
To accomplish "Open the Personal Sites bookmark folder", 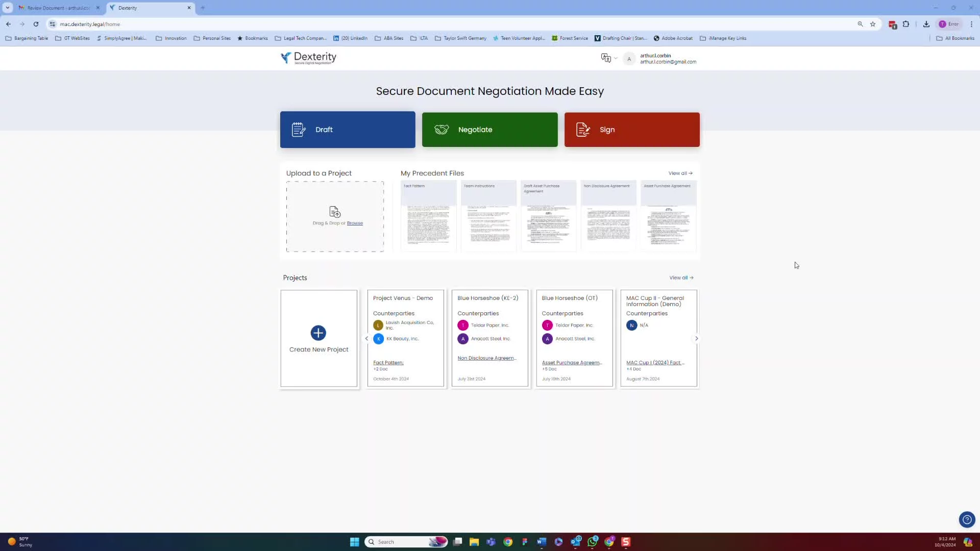I will 212,38.
